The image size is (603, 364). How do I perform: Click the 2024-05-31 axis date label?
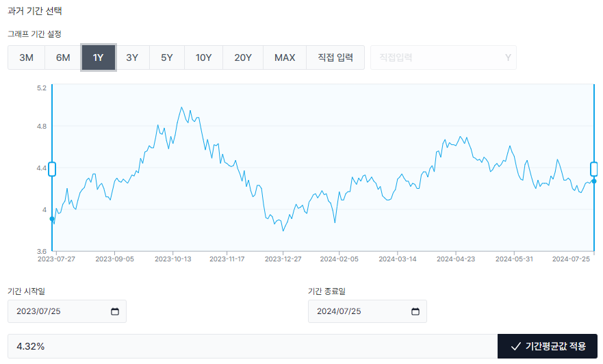[514, 259]
